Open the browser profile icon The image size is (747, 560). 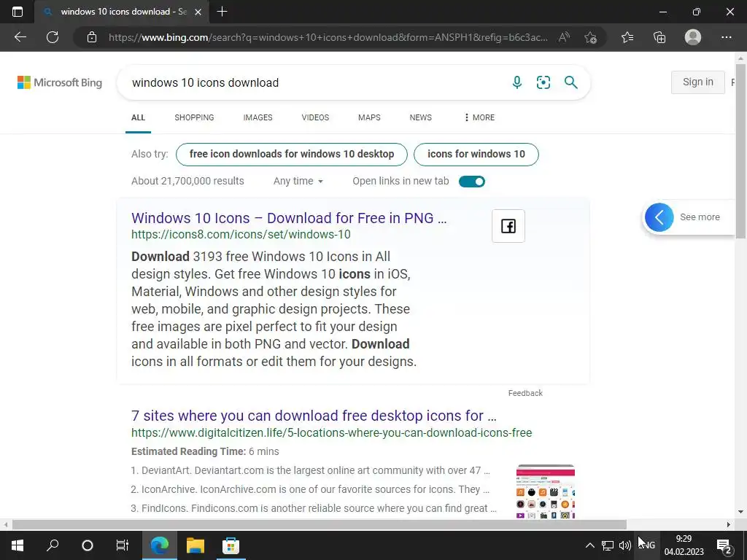[693, 37]
